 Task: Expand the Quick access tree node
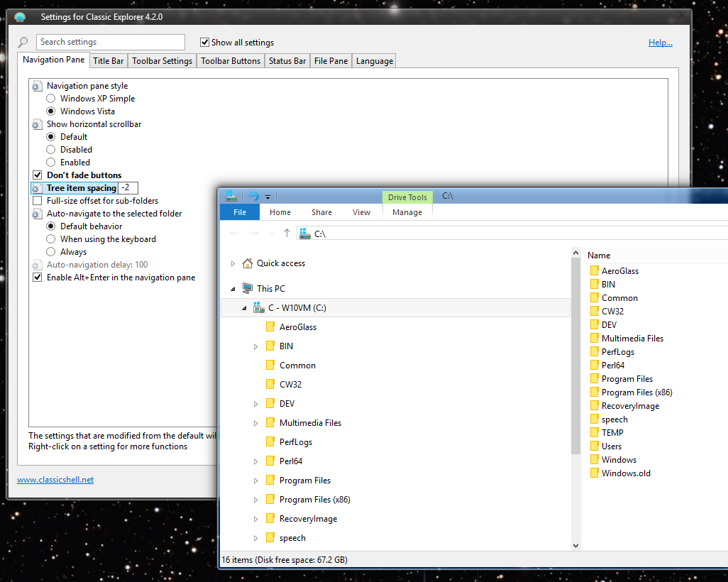click(x=233, y=264)
